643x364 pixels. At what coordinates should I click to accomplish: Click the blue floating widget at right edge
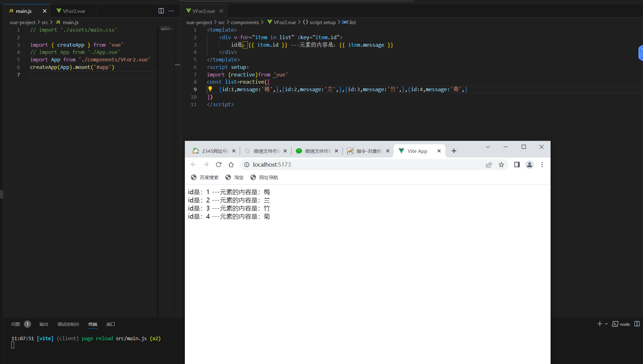point(641,53)
